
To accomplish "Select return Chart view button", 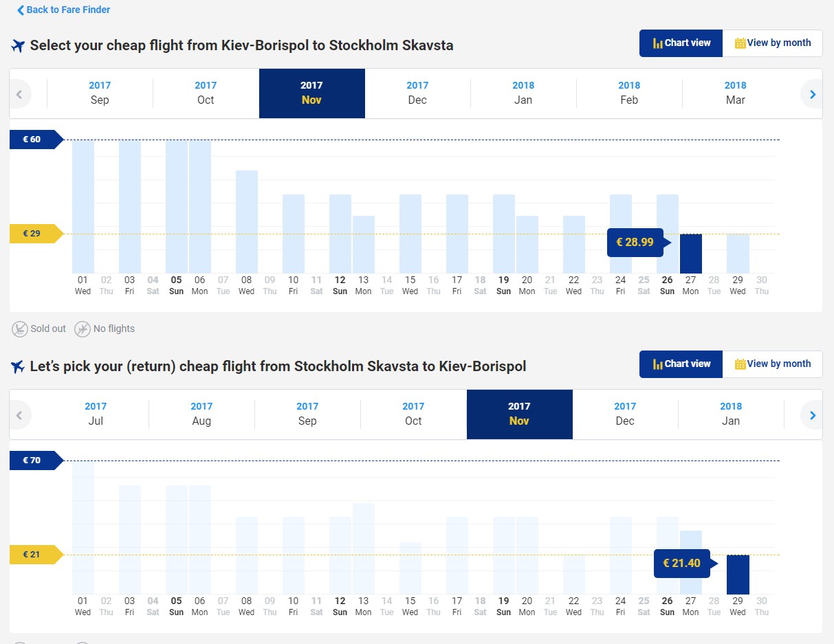I will (681, 364).
